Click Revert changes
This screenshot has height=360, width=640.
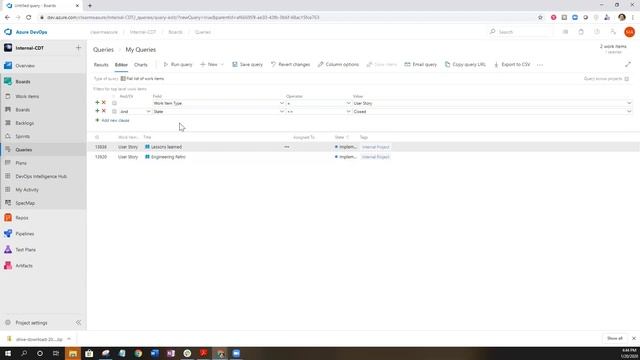tap(290, 64)
